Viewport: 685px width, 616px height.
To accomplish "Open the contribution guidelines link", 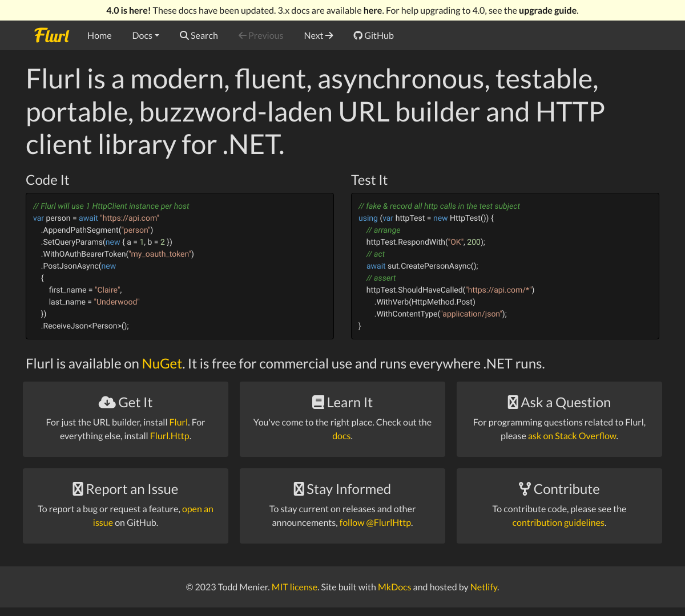I will pos(558,522).
